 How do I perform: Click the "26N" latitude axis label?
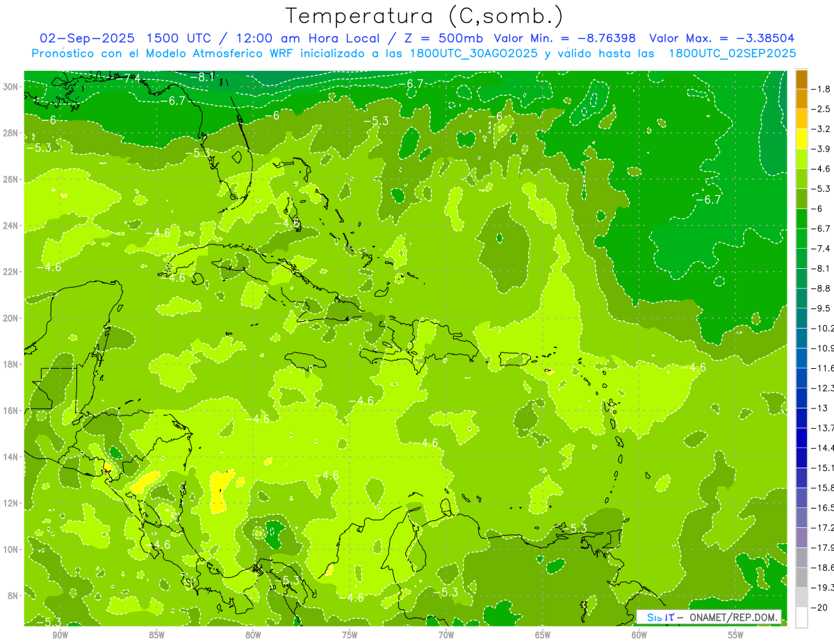click(x=11, y=179)
